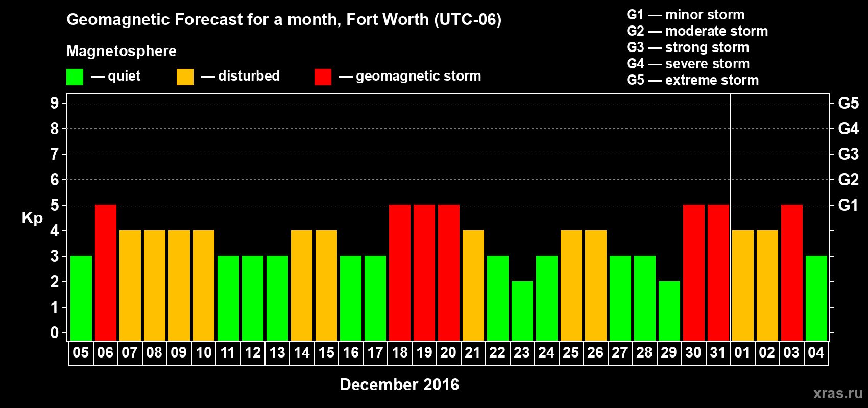Click the red bar for date 30
The height and width of the screenshot is (408, 868).
tap(694, 273)
